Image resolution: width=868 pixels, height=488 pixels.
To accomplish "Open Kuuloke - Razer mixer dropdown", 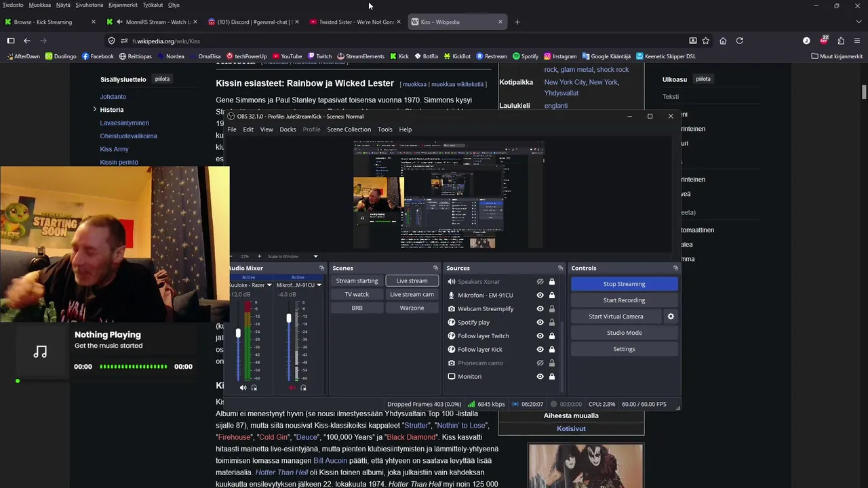I will coord(269,285).
